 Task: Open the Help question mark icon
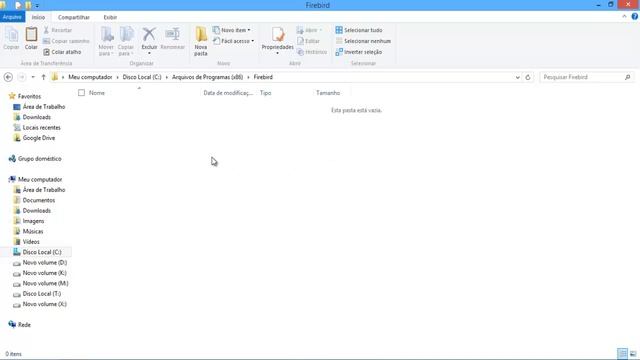tap(634, 17)
